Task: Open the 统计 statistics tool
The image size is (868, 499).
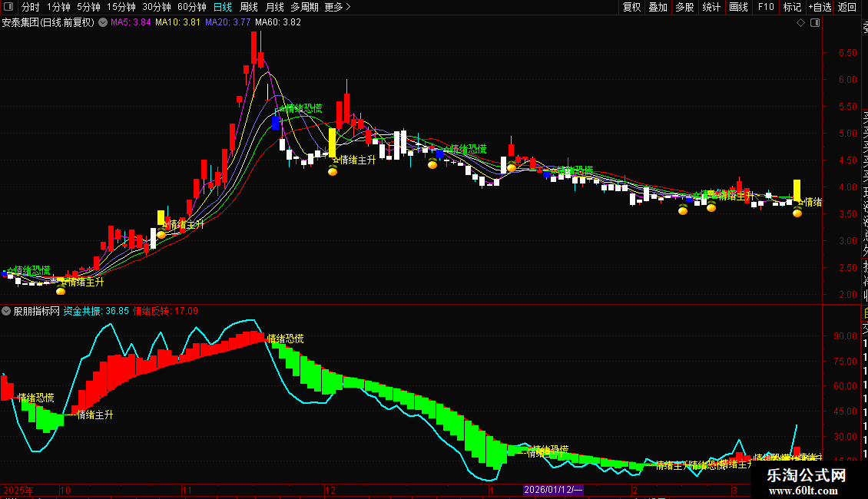Action: pyautogui.click(x=711, y=7)
